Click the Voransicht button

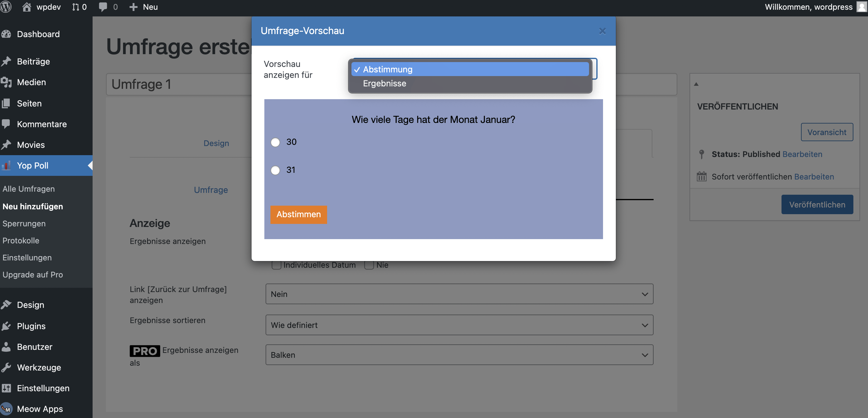click(x=827, y=132)
